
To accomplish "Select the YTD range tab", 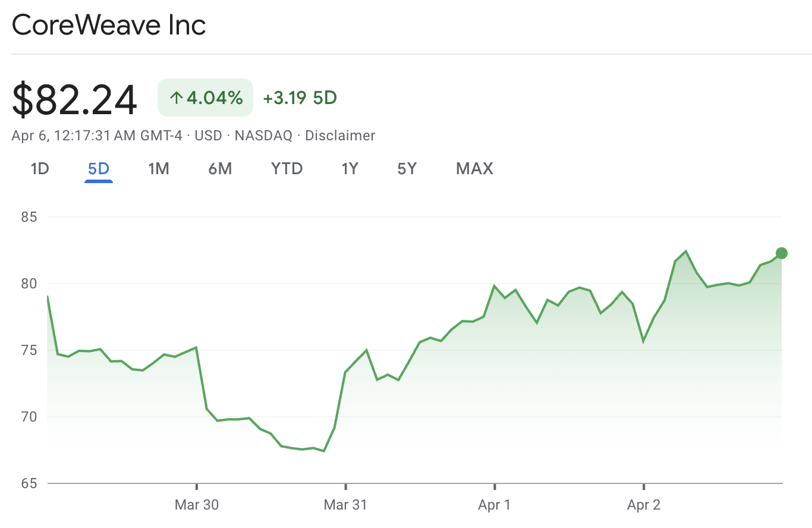I will pos(287,169).
